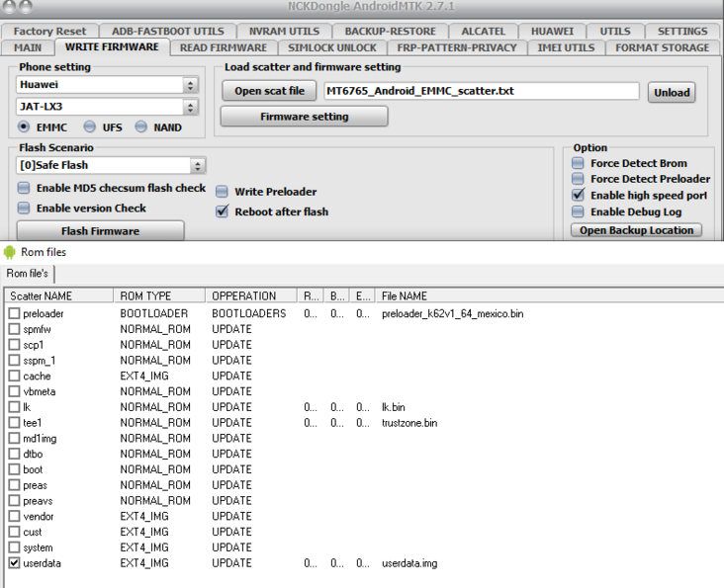Viewport: 724px width, 588px height.
Task: Check the scp1 partition checkbox
Action: click(x=14, y=345)
